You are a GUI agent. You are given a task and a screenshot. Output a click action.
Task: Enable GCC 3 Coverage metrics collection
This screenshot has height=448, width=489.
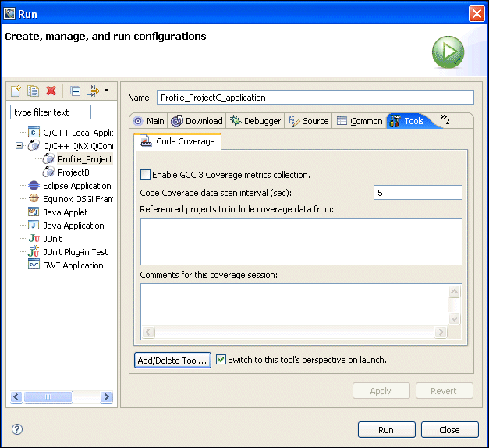tap(145, 175)
